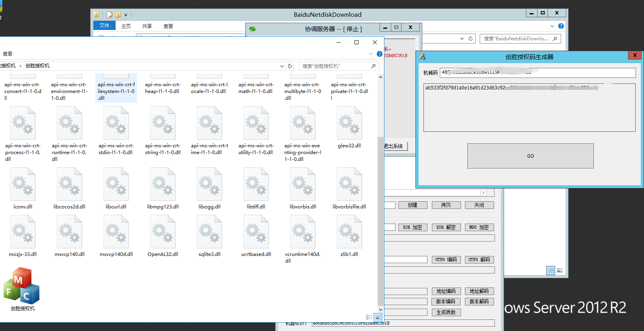The height and width of the screenshot is (331, 644).
Task: Open the 文件 tab in BaiduNetdiskDownload
Action: (x=104, y=26)
